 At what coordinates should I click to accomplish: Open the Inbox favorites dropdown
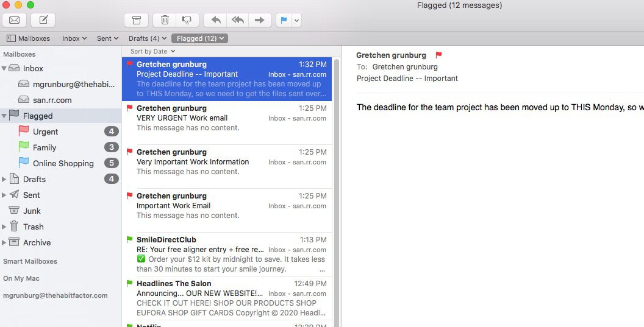point(74,38)
